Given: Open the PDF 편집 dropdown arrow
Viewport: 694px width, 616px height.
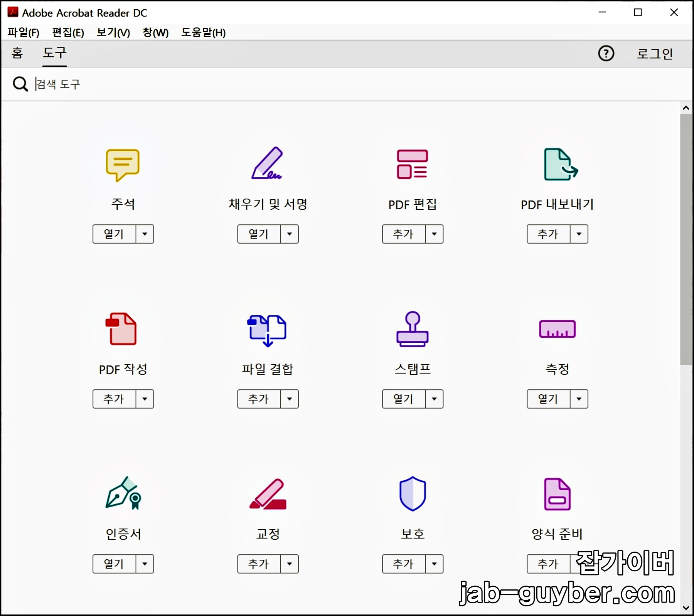Looking at the screenshot, I should [434, 234].
